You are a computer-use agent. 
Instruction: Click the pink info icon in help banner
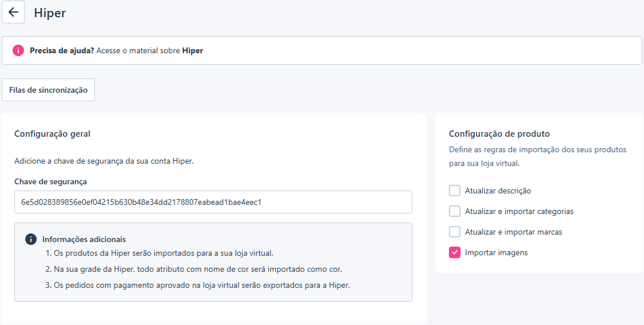[18, 50]
